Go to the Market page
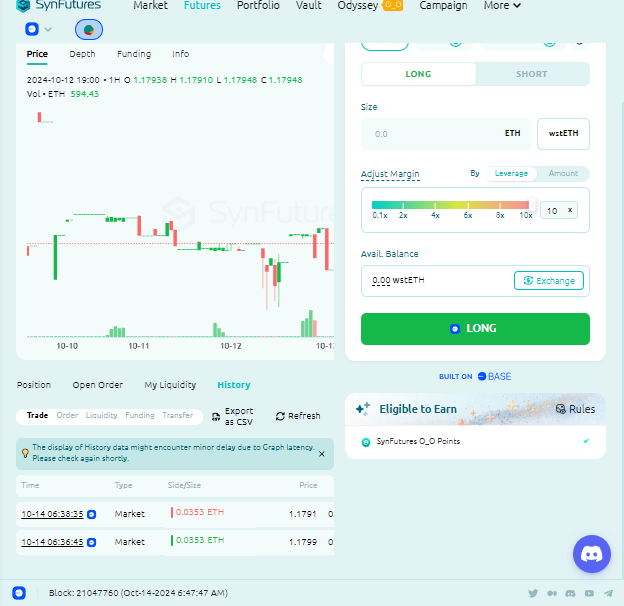 tap(150, 6)
